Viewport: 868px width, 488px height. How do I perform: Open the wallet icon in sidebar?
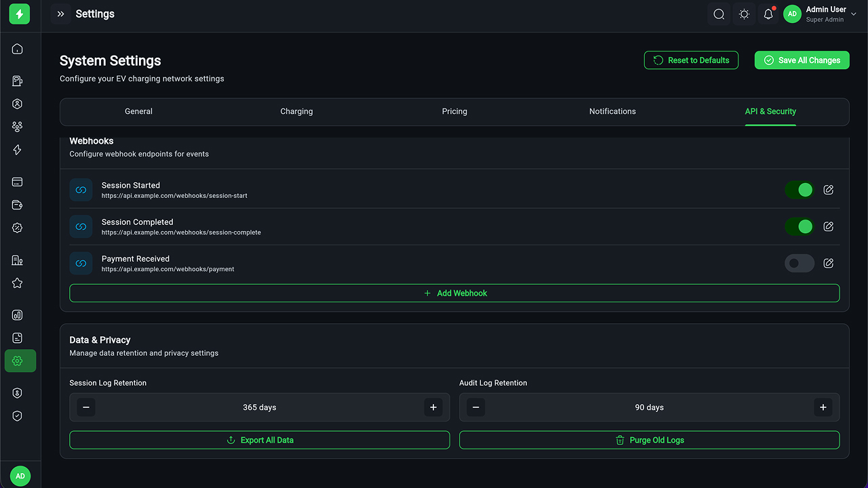click(x=18, y=205)
